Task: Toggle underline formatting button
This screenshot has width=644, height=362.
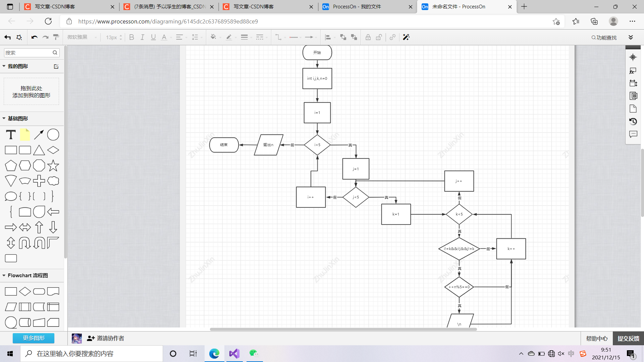Action: coord(153,37)
